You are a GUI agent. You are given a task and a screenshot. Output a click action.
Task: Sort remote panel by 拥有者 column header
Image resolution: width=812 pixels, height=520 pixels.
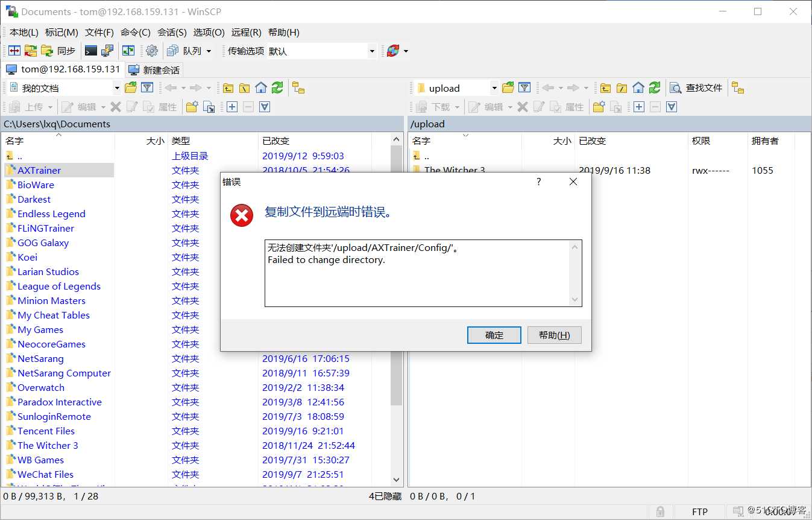pyautogui.click(x=771, y=141)
